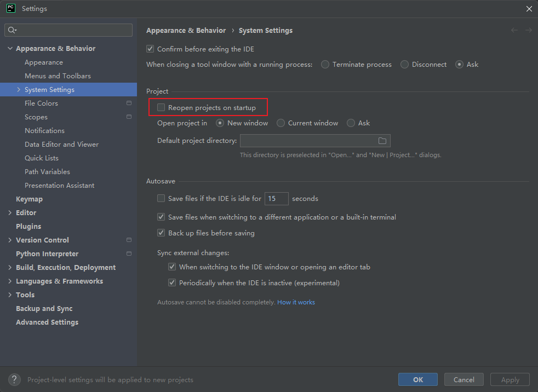
Task: Click the project-level icon beside File Colors
Action: tap(129, 103)
